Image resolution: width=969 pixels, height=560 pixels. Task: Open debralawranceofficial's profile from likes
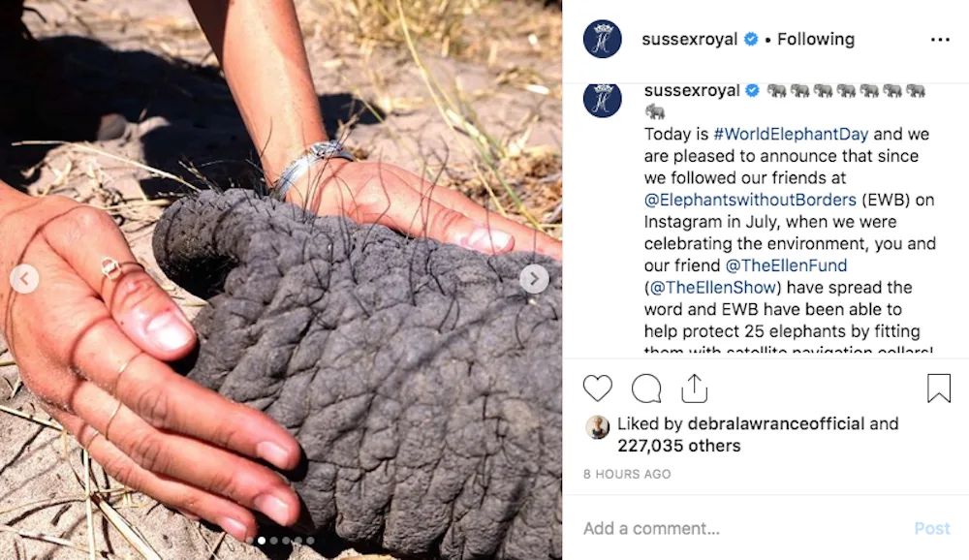click(x=775, y=424)
